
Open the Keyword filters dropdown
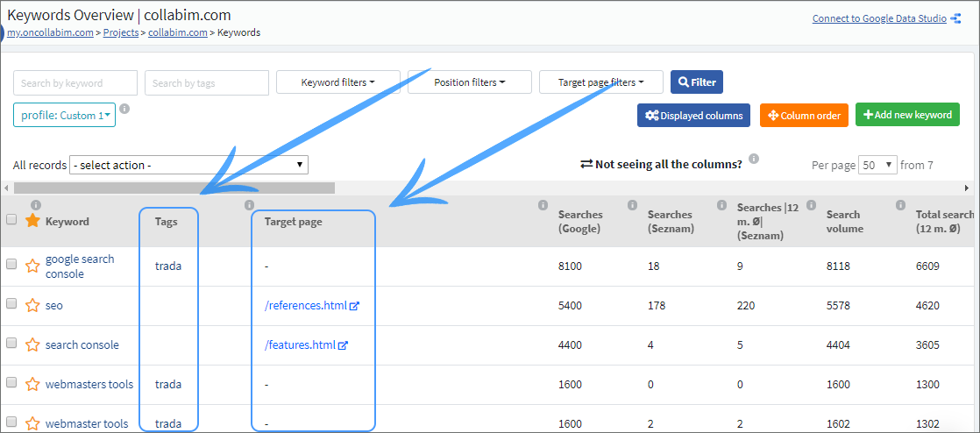click(x=338, y=82)
